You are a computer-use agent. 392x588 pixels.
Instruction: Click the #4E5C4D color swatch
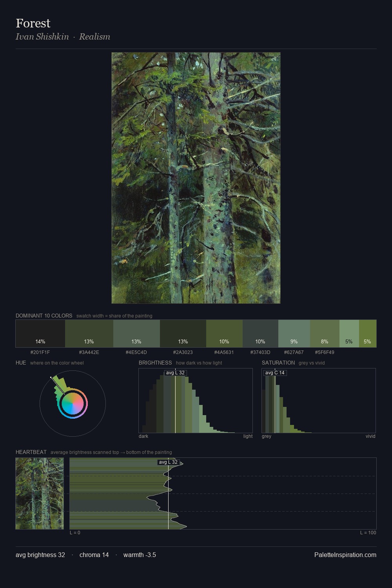coord(136,334)
